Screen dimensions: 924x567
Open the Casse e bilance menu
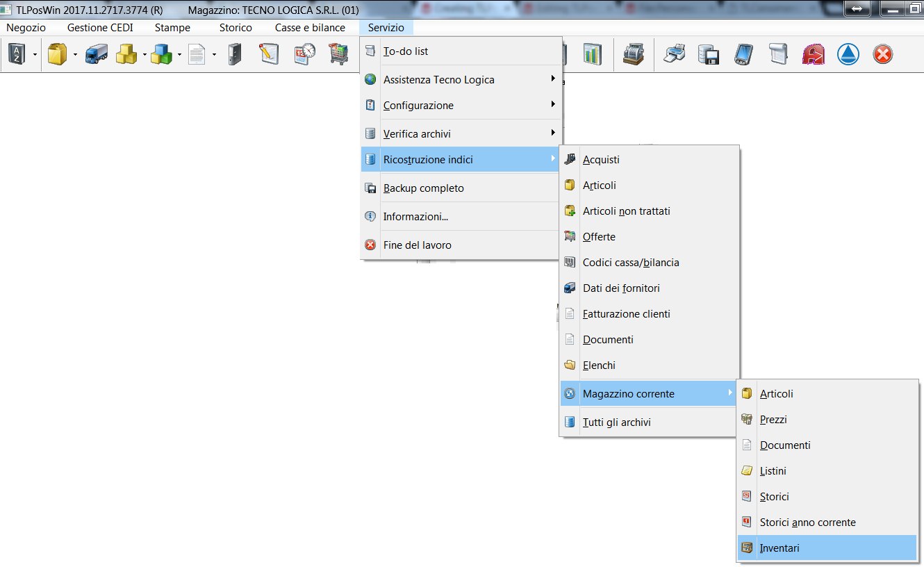[310, 28]
